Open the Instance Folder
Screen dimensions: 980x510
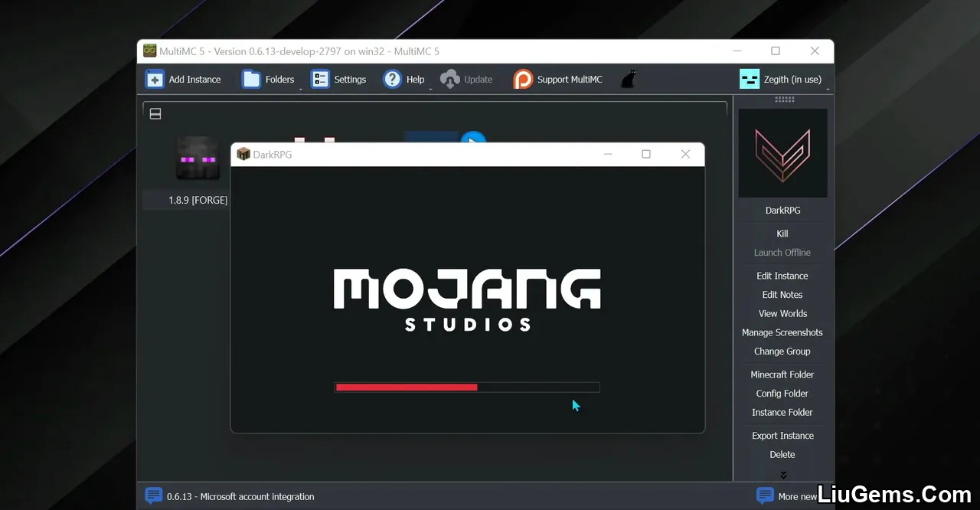point(782,412)
